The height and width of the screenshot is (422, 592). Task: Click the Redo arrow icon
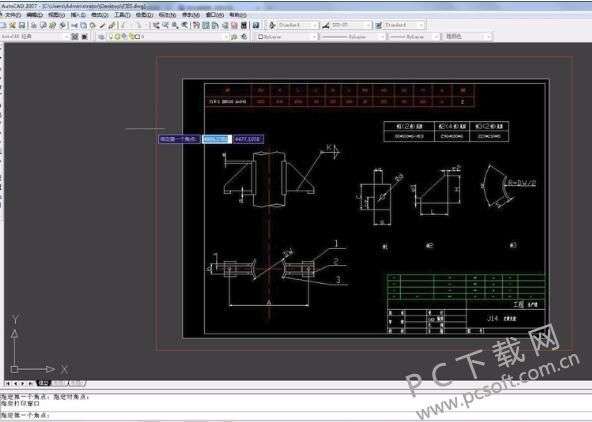click(x=139, y=25)
